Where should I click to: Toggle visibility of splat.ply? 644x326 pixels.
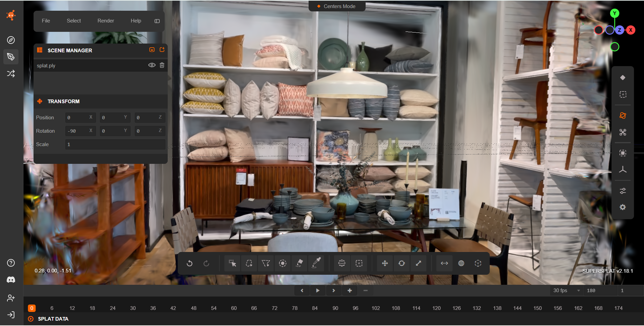tap(152, 65)
